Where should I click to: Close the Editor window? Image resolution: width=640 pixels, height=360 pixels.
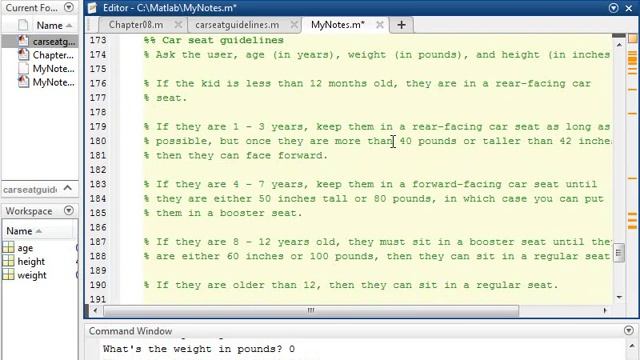[629, 8]
